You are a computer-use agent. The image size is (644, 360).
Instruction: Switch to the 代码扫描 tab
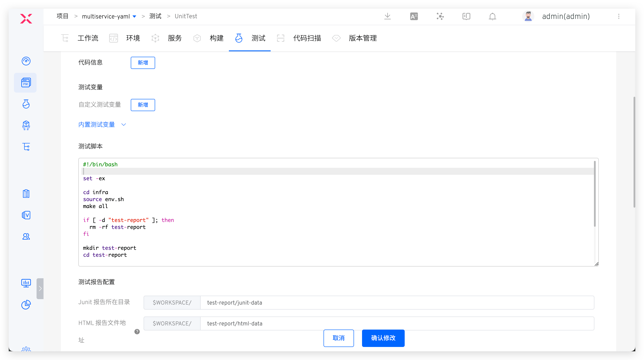[x=307, y=38]
